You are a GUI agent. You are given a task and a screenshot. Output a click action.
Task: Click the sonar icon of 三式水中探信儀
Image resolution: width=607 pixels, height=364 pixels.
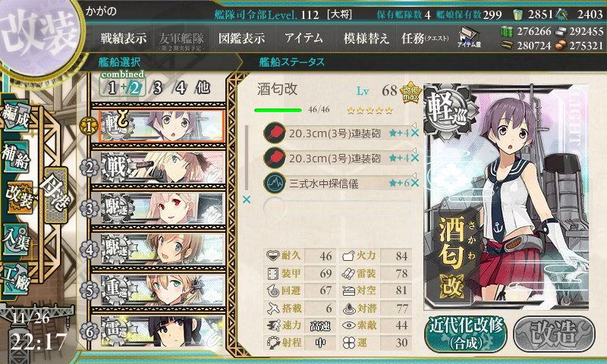[x=274, y=183]
